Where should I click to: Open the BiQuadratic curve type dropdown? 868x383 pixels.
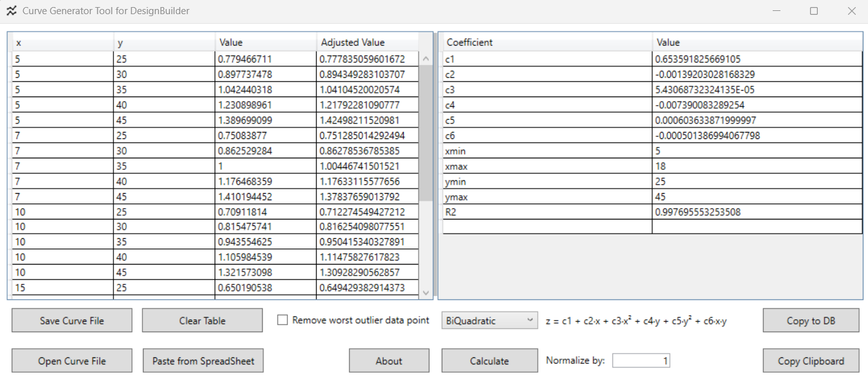coord(489,321)
